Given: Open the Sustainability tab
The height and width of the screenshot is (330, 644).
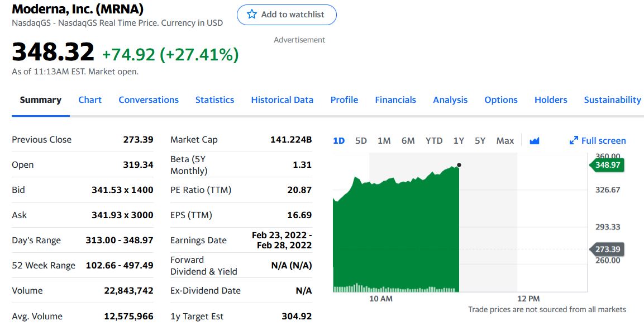Looking at the screenshot, I should (x=612, y=100).
